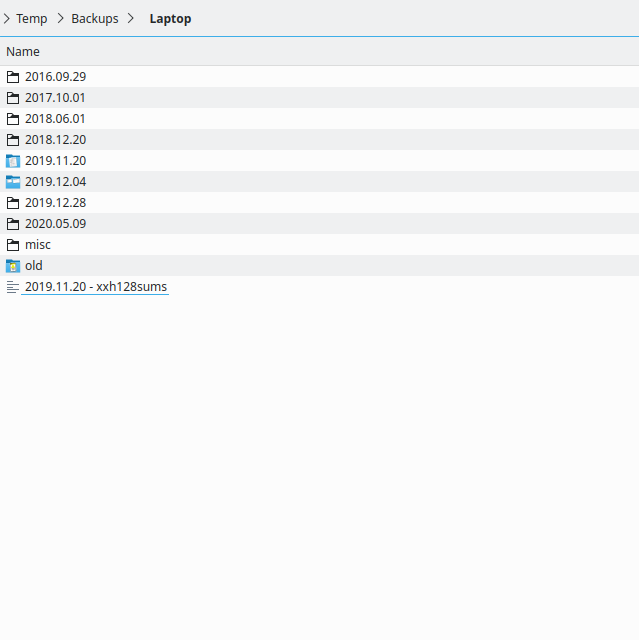Click the misc folder icon
Screen dimensions: 639x640
point(13,245)
